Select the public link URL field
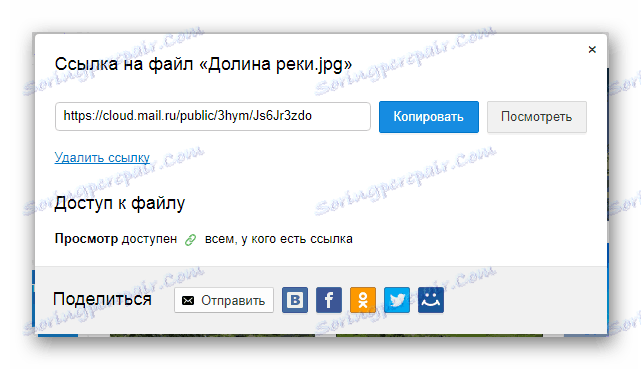 [x=213, y=116]
